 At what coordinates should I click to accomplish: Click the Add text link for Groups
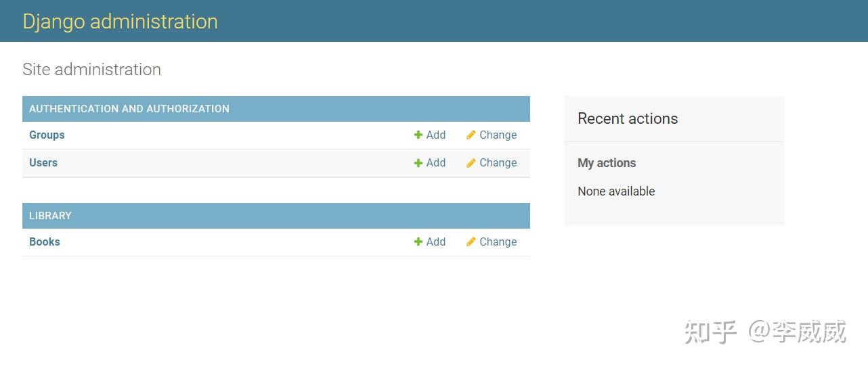point(436,135)
